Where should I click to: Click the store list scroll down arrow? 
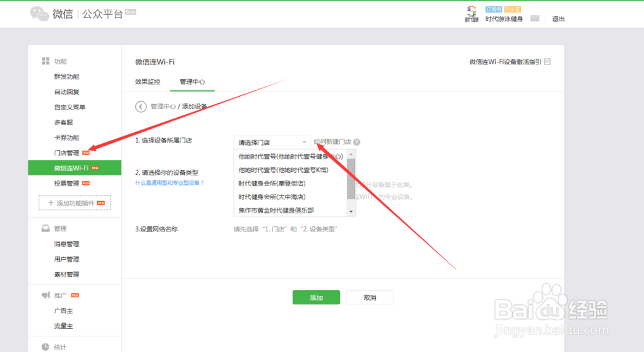[x=351, y=211]
